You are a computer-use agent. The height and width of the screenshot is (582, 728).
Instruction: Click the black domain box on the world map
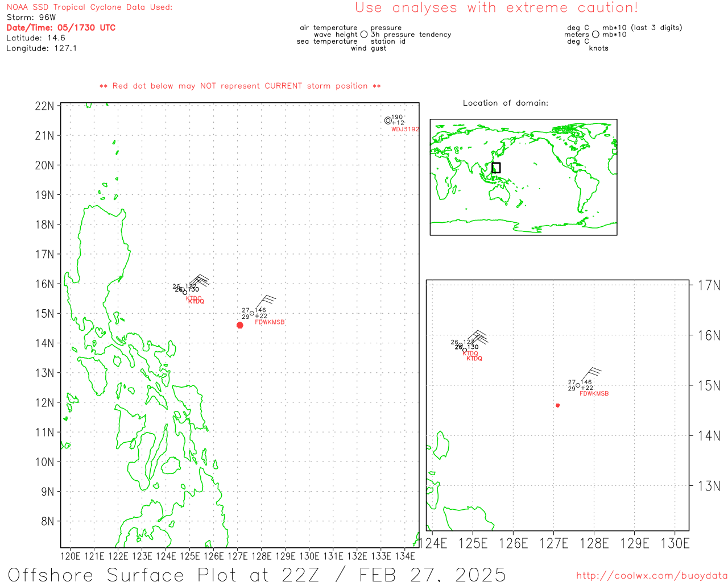(496, 168)
